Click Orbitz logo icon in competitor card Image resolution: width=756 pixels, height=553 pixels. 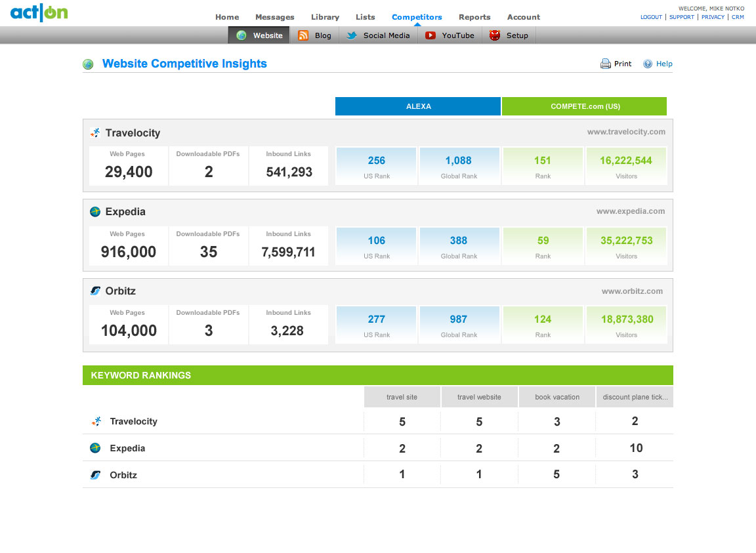click(x=95, y=291)
